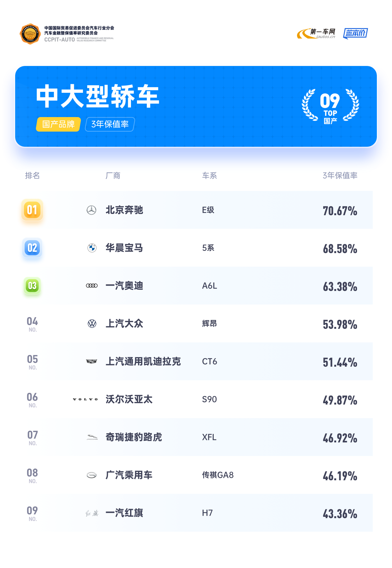
Task: Select the 国产品牌 yellow tag
Action: [58, 124]
